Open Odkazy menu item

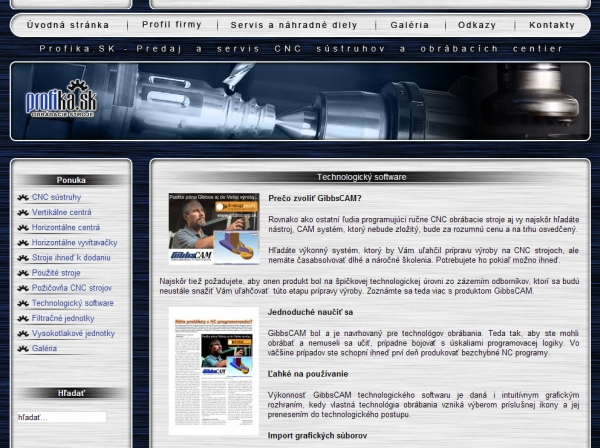477,25
